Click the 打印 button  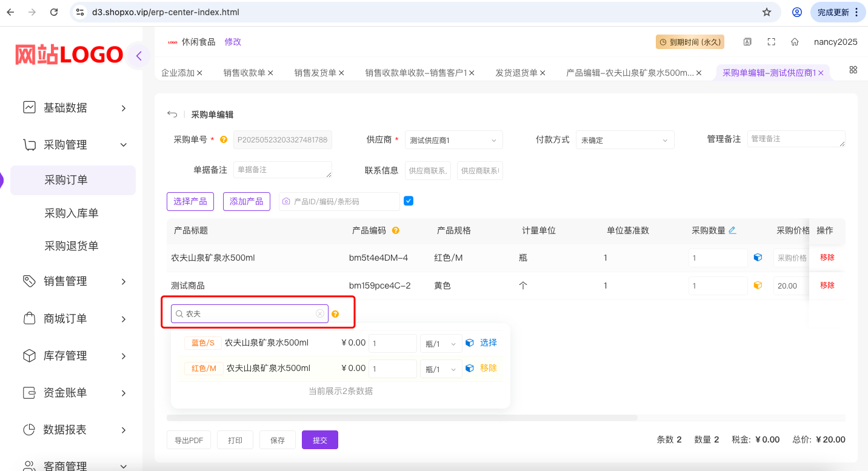[x=235, y=440]
